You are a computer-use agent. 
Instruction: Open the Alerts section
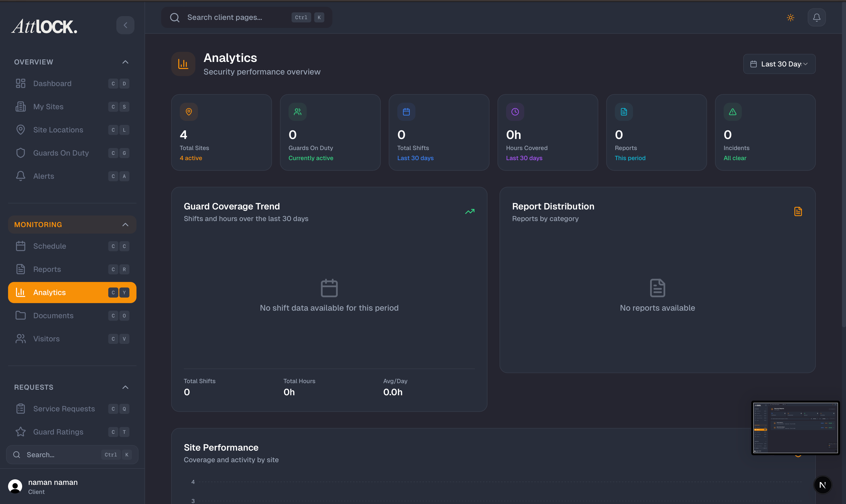click(x=44, y=176)
